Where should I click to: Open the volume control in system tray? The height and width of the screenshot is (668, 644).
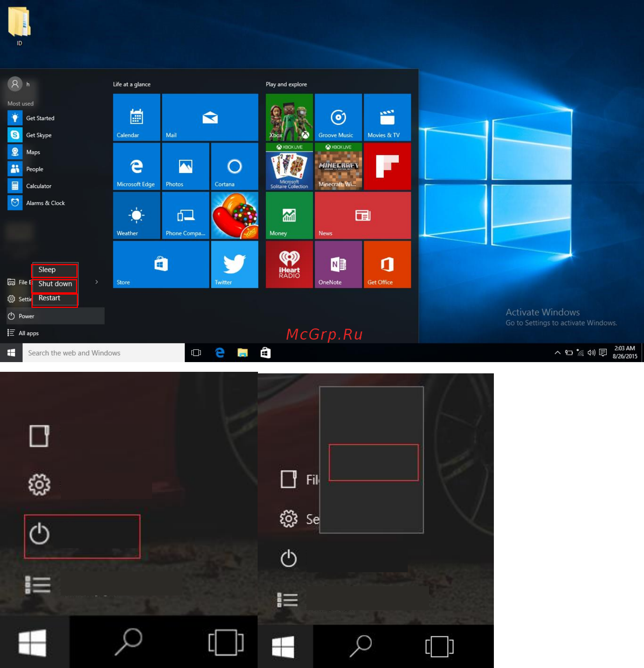591,352
